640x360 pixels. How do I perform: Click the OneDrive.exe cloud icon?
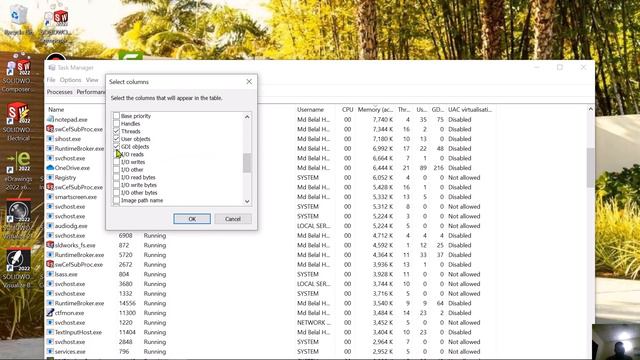coord(50,168)
